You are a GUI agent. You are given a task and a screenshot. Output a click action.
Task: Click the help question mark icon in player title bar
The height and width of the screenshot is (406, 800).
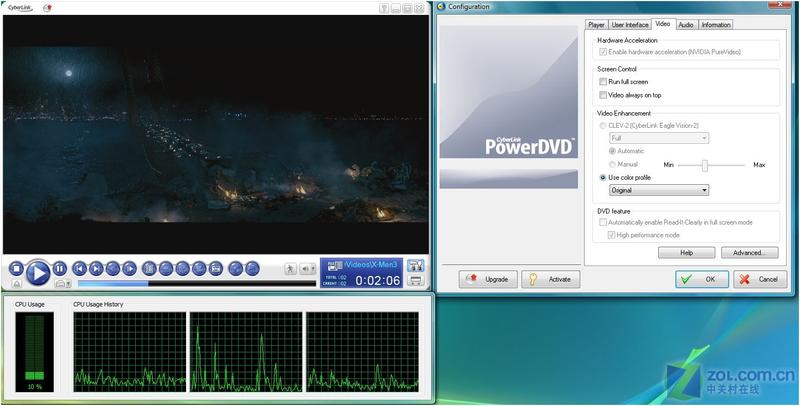click(x=384, y=8)
